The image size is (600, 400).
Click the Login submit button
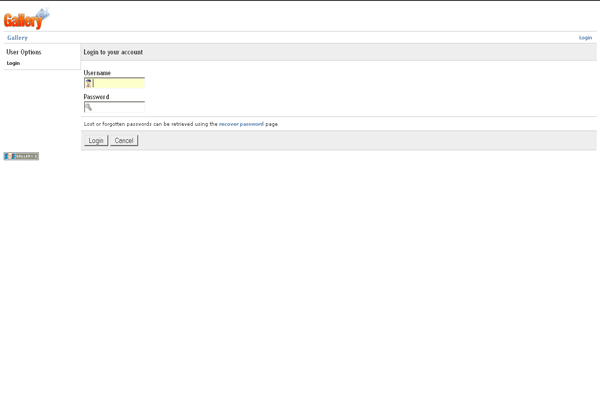[96, 140]
